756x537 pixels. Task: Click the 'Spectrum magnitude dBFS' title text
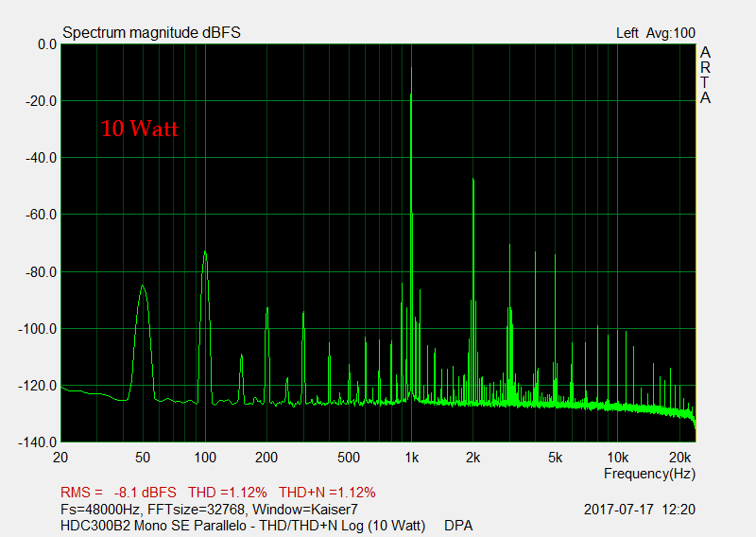pos(151,33)
